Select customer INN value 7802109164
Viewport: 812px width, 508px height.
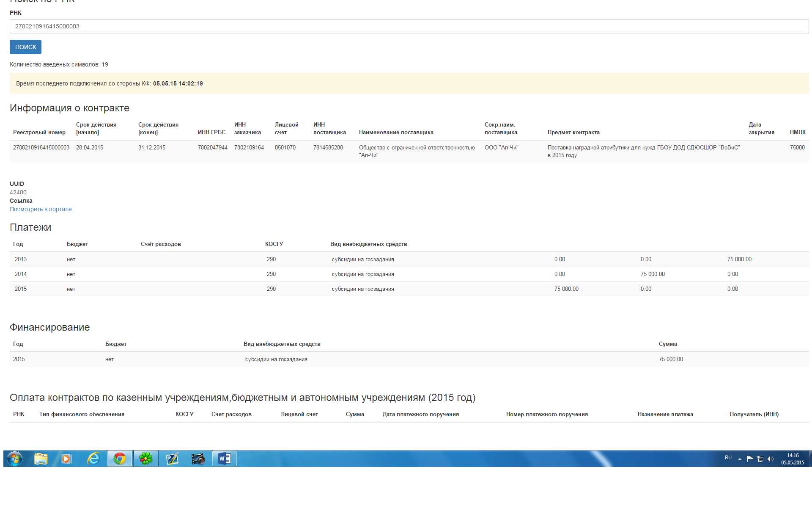[249, 147]
